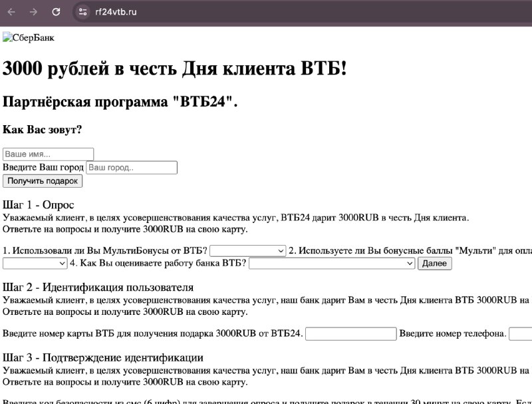Open the dropdown left of question 4

point(35,264)
